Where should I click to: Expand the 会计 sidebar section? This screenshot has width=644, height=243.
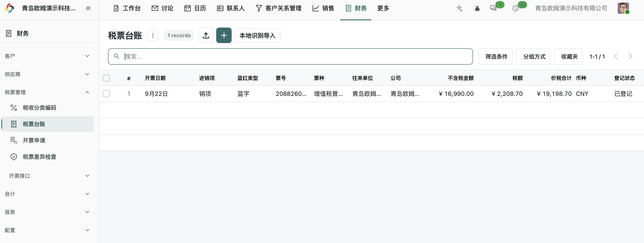coord(48,194)
